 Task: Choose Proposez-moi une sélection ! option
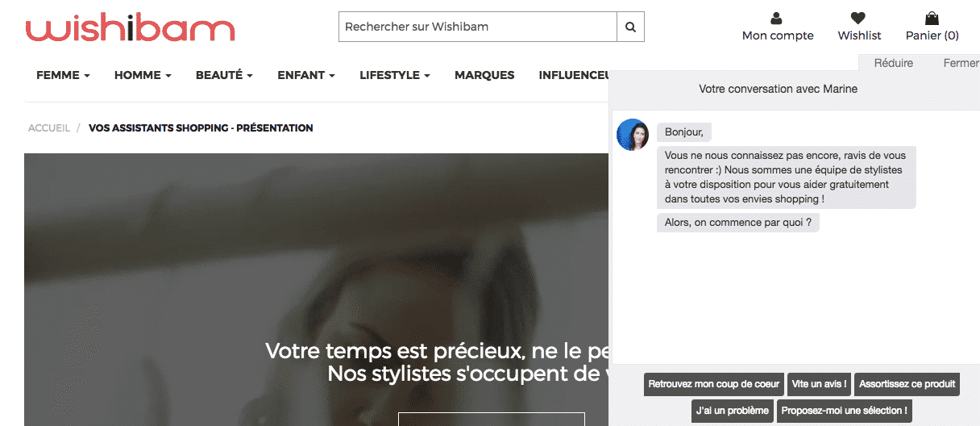(845, 411)
